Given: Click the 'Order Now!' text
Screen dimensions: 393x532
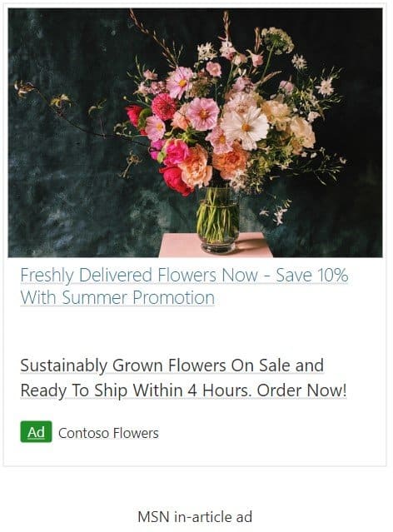Looking at the screenshot, I should tap(301, 390).
